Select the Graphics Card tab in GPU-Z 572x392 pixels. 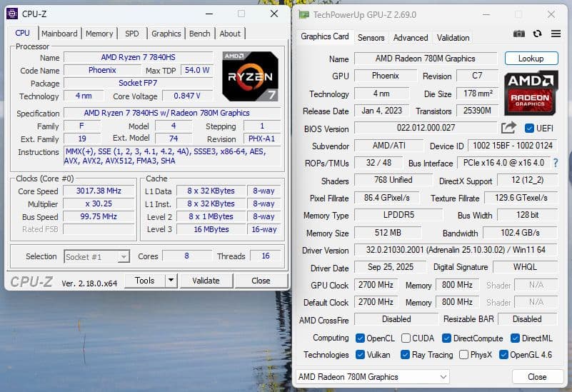tap(325, 36)
